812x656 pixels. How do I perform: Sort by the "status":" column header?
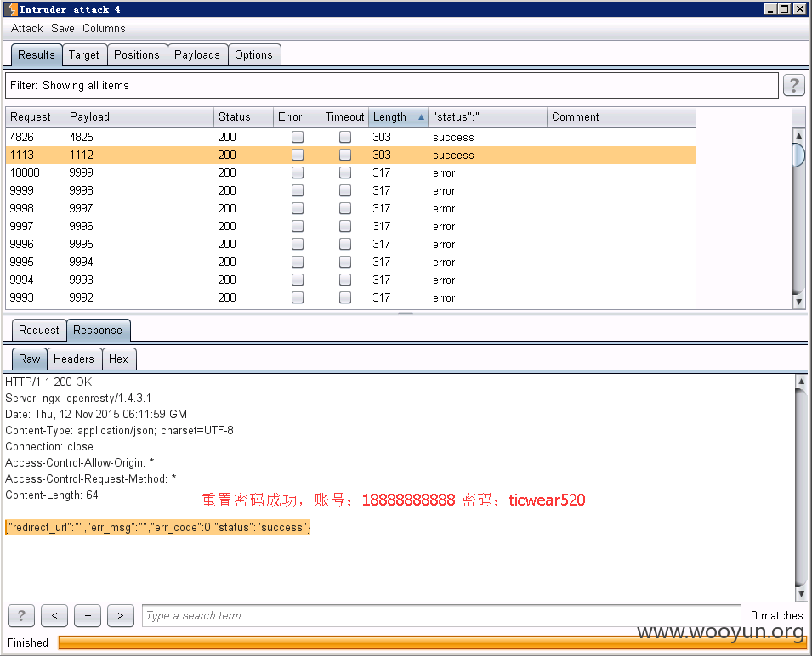[487, 117]
